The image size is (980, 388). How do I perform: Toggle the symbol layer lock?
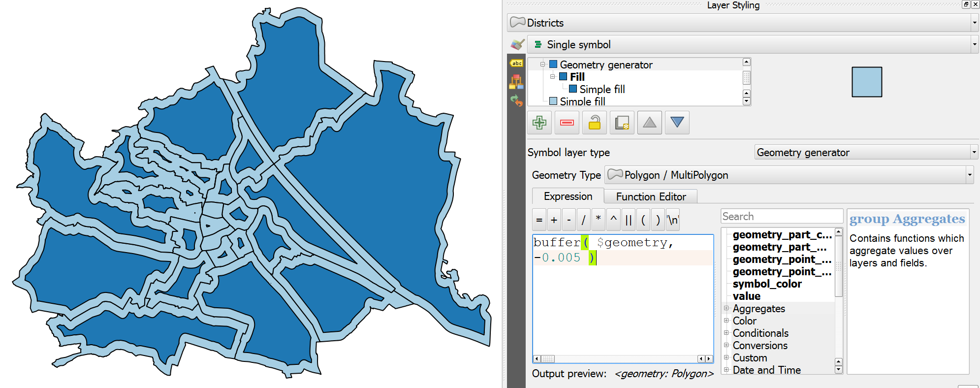click(x=595, y=123)
